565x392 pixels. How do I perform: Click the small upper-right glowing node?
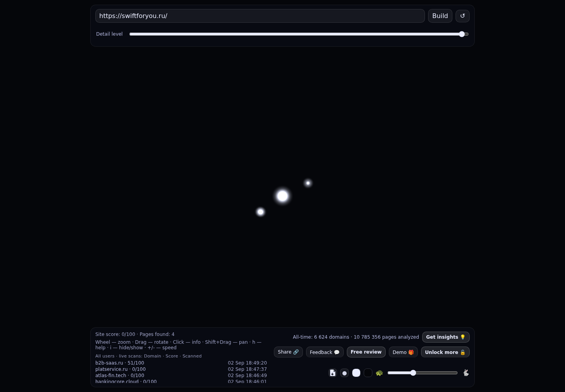pos(308,183)
